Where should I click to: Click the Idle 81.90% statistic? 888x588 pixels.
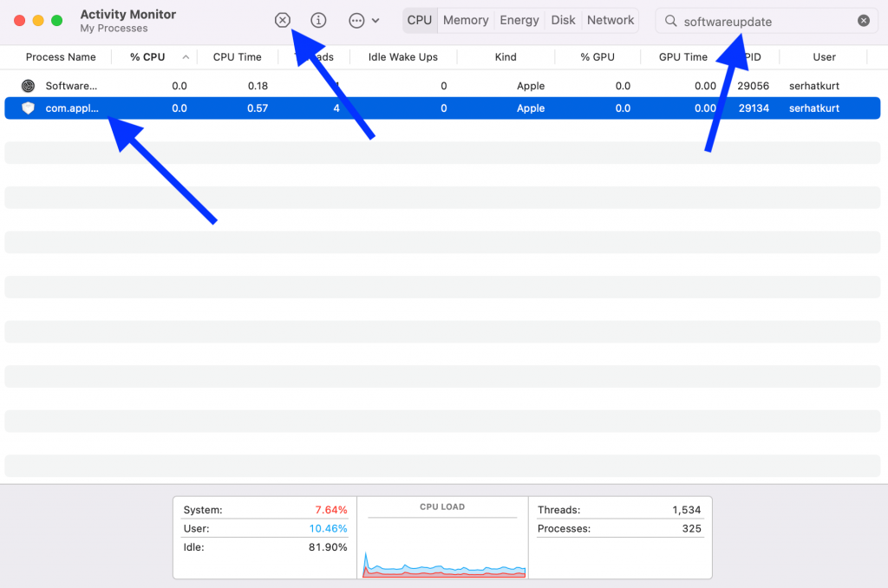pos(265,547)
